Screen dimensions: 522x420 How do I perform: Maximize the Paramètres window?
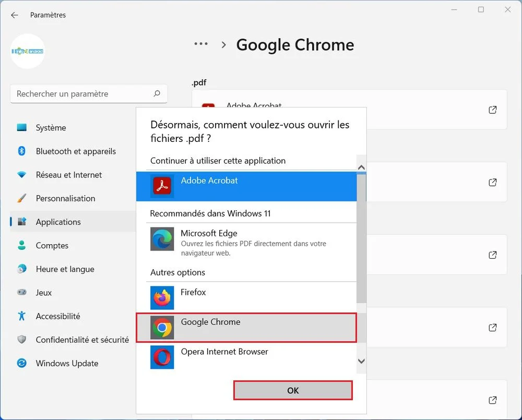[x=481, y=9]
